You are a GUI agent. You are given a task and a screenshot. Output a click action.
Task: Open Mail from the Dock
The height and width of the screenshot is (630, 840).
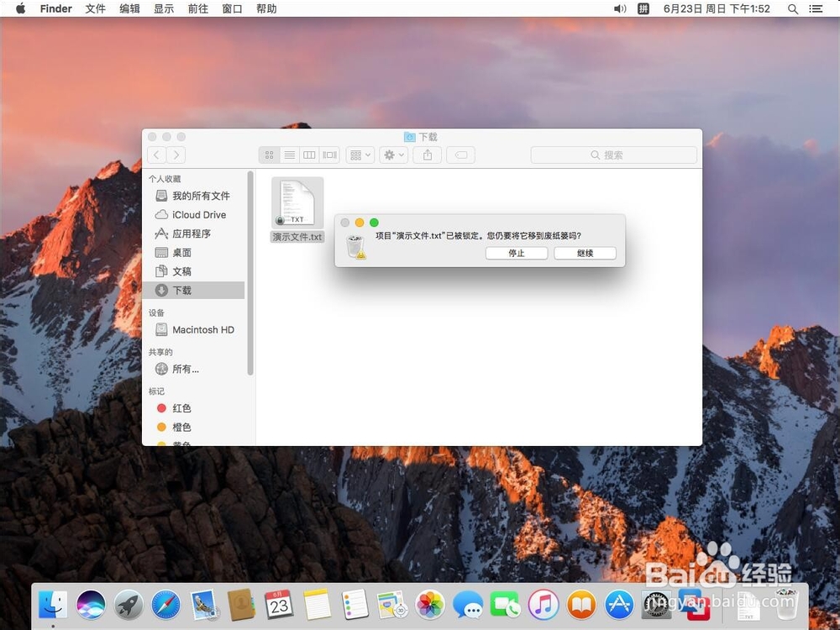(203, 604)
